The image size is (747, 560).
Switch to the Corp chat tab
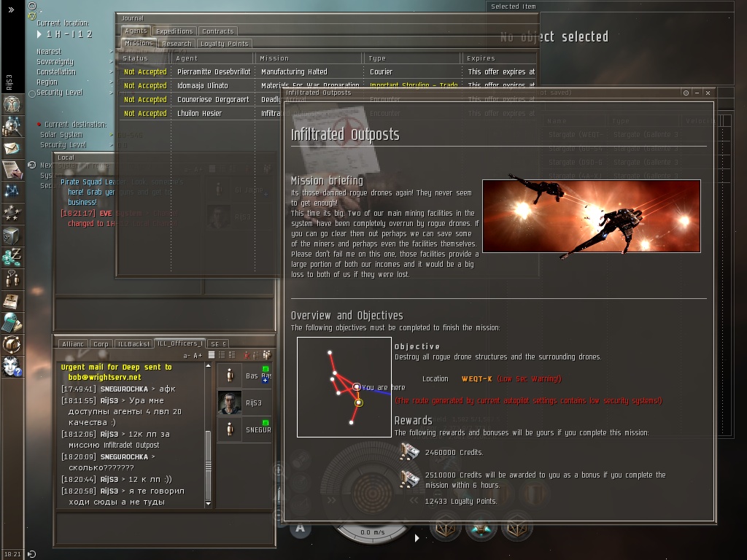[101, 344]
